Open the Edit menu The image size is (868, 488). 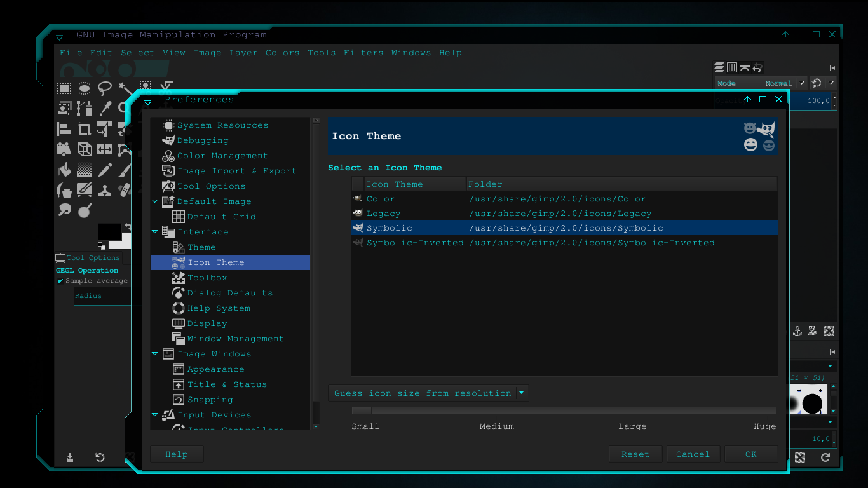(101, 53)
